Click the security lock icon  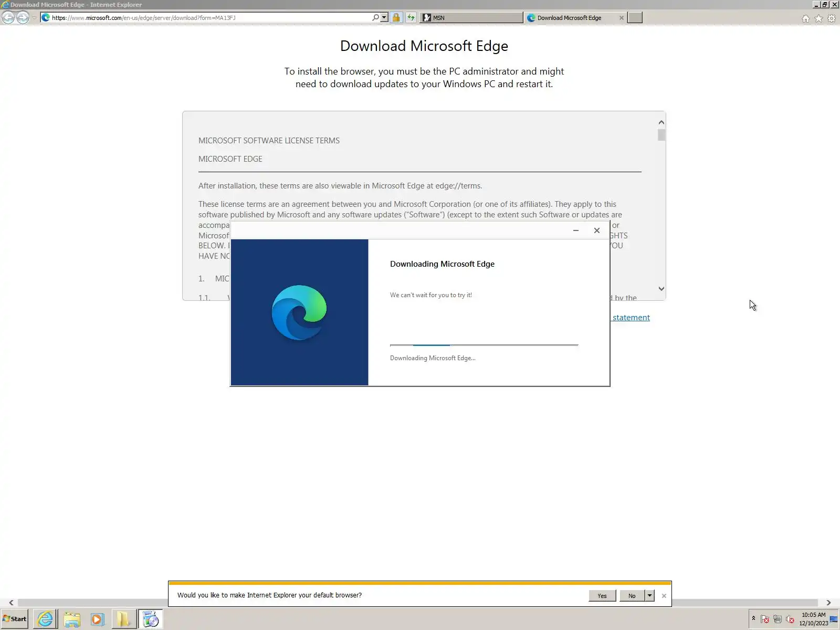[396, 17]
